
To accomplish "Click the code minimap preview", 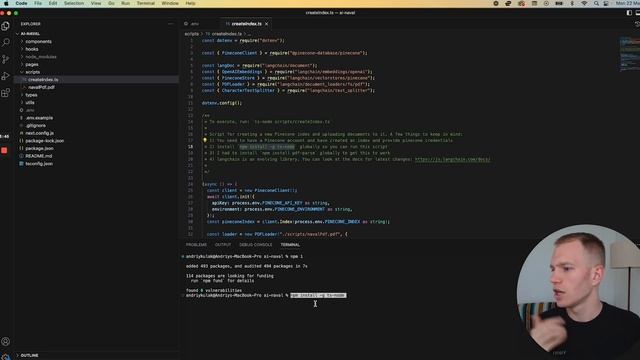I will [x=629, y=54].
